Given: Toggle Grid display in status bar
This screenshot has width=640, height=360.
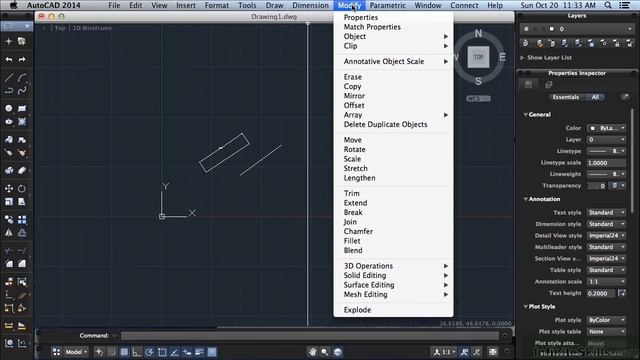Looking at the screenshot, I should tap(124, 352).
